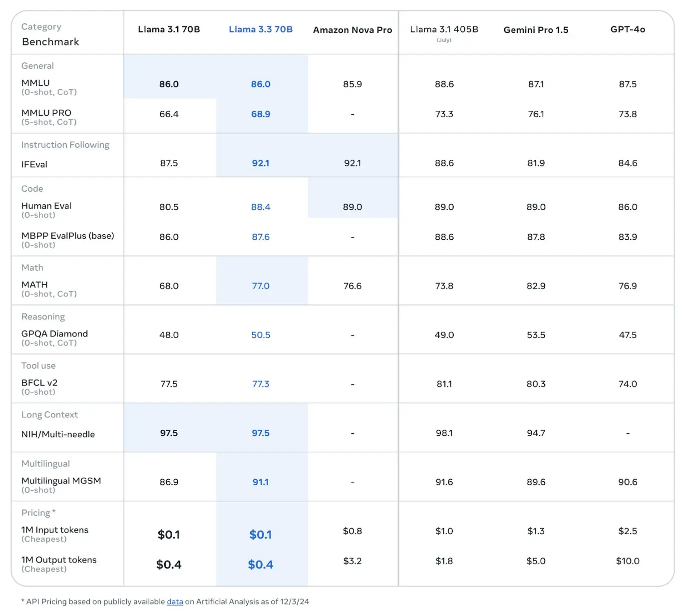
Task: Click the 1M Input tokens label
Action: (x=55, y=530)
